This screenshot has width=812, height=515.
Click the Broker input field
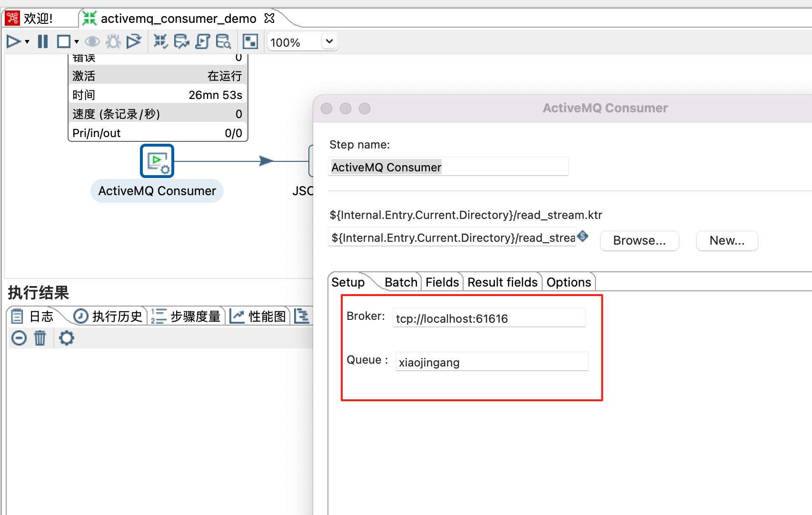489,318
